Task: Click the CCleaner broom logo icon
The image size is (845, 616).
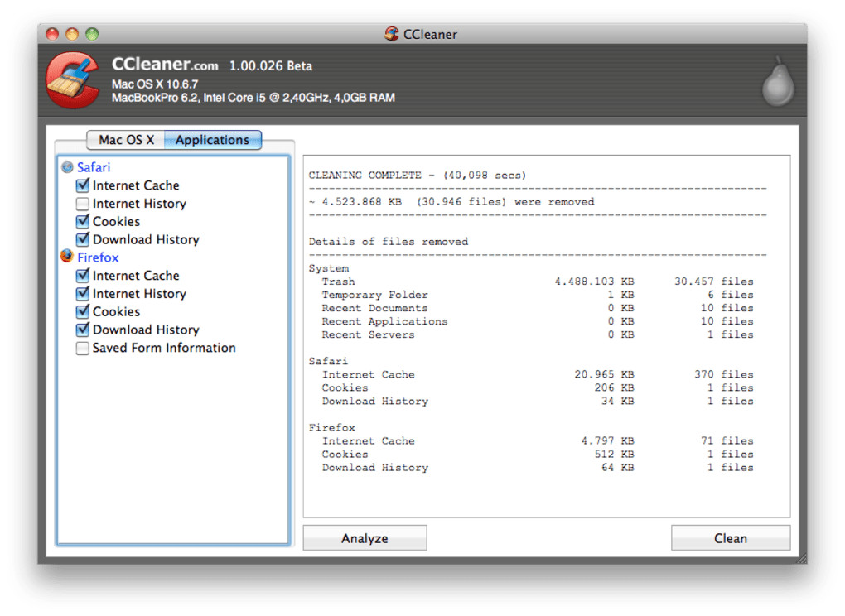Action: (x=73, y=79)
